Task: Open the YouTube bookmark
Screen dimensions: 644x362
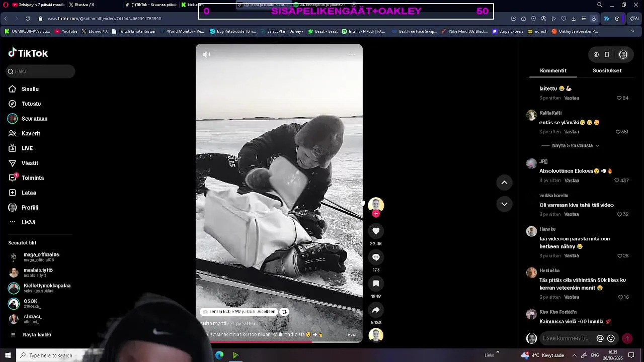Action: [66, 31]
